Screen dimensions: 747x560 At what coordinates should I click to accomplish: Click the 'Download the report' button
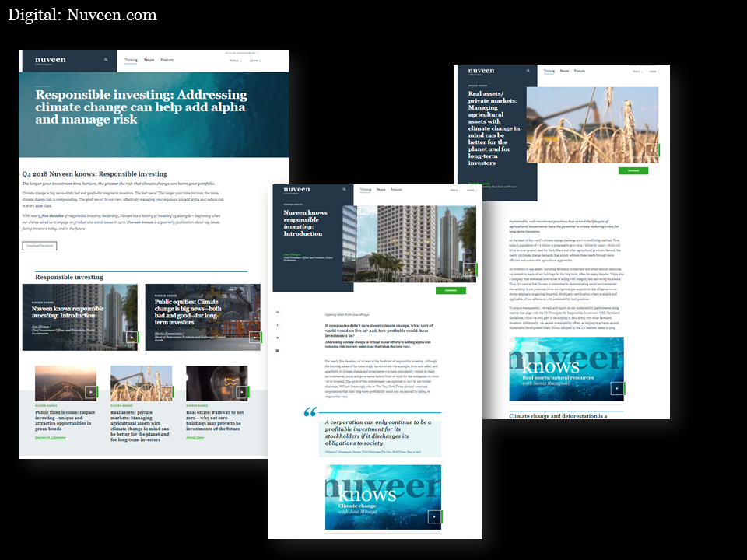(40, 246)
